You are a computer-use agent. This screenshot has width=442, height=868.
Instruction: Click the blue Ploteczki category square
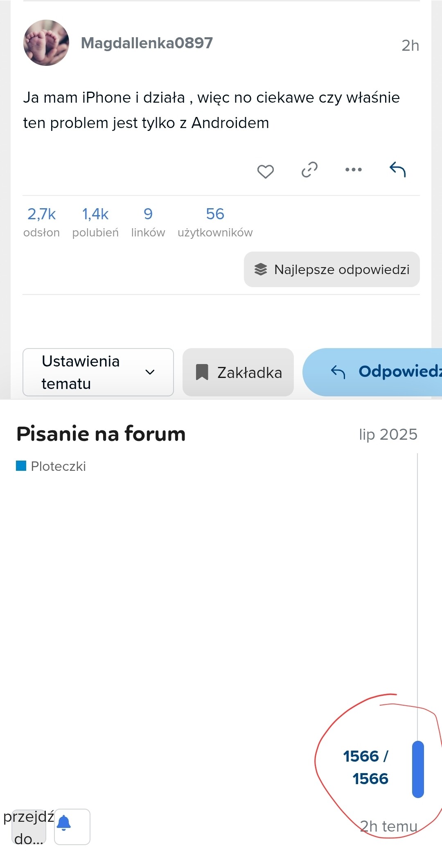[21, 465]
